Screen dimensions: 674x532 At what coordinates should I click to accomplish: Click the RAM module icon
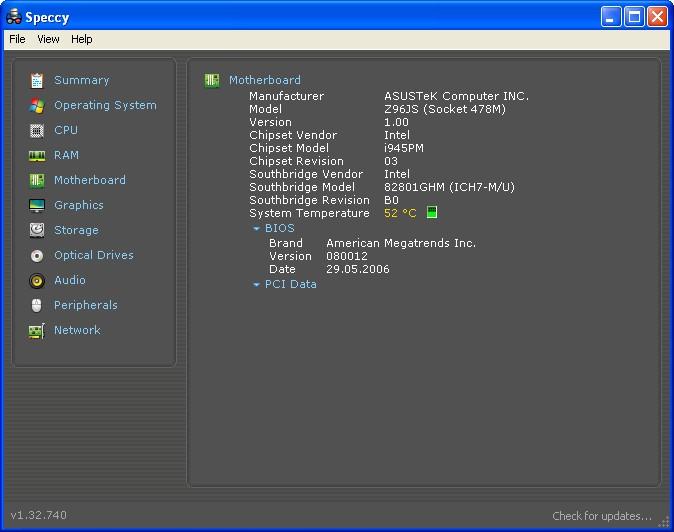tap(37, 156)
